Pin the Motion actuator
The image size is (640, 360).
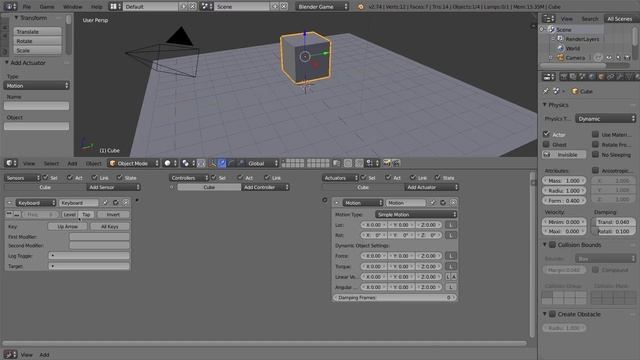point(433,202)
